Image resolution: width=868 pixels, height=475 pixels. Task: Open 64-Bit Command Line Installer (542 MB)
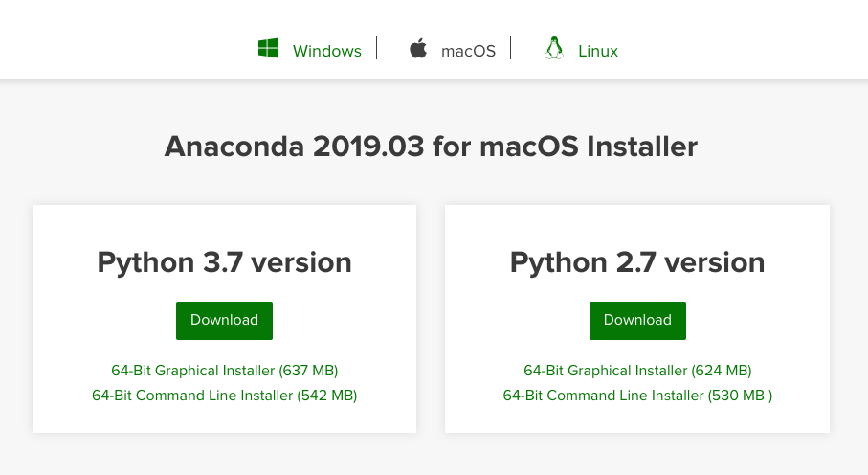tap(225, 395)
